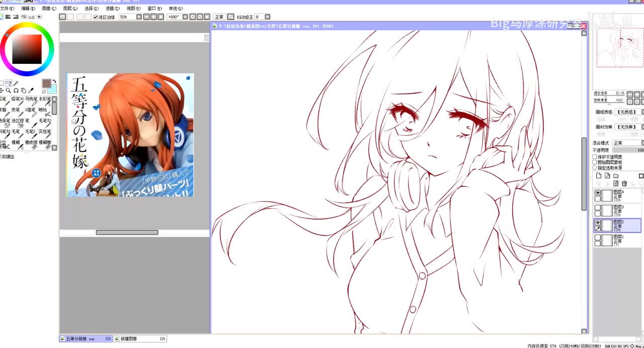Open the 滤镜 Filter menu

[x=113, y=9]
